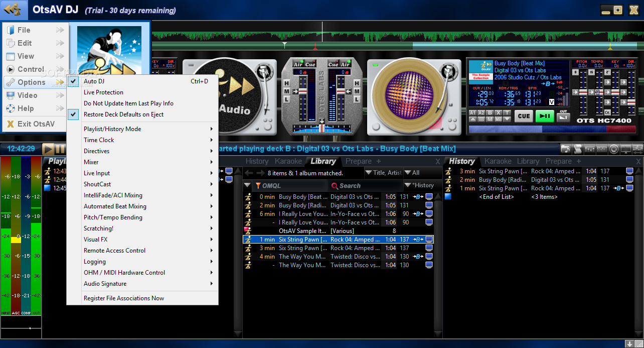The width and height of the screenshot is (644, 348).
Task: Click the A1 button on deck B
Action: click(x=473, y=112)
